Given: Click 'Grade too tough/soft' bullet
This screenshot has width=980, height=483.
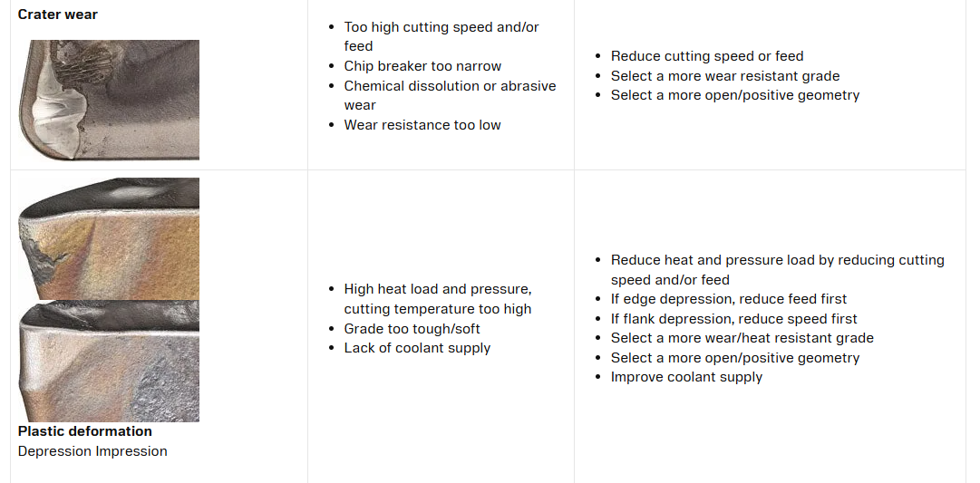Looking at the screenshot, I should (412, 329).
